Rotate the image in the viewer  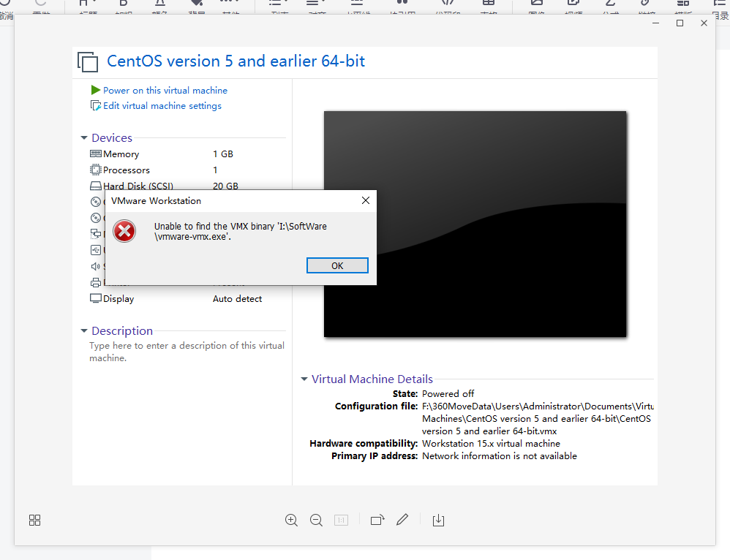tap(377, 520)
